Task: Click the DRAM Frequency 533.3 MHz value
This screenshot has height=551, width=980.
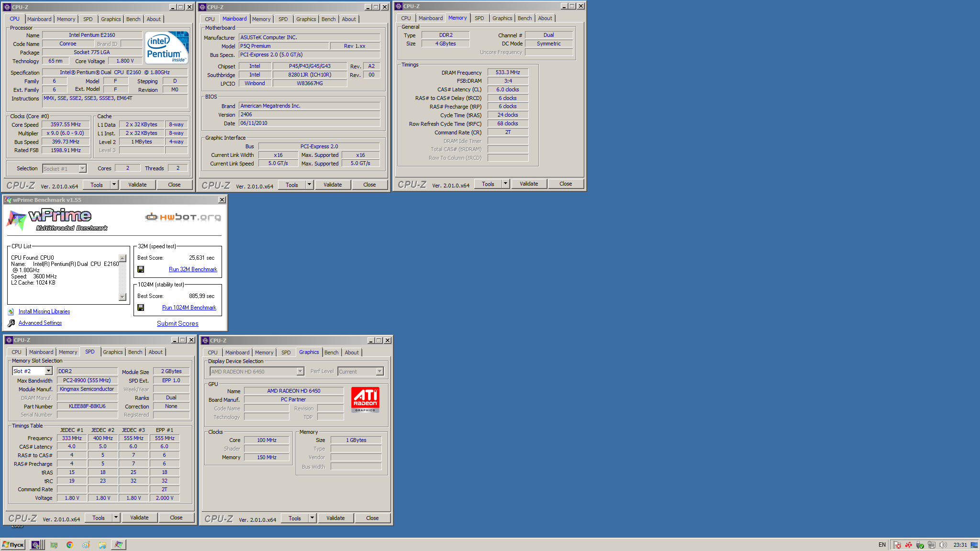Action: click(x=508, y=72)
